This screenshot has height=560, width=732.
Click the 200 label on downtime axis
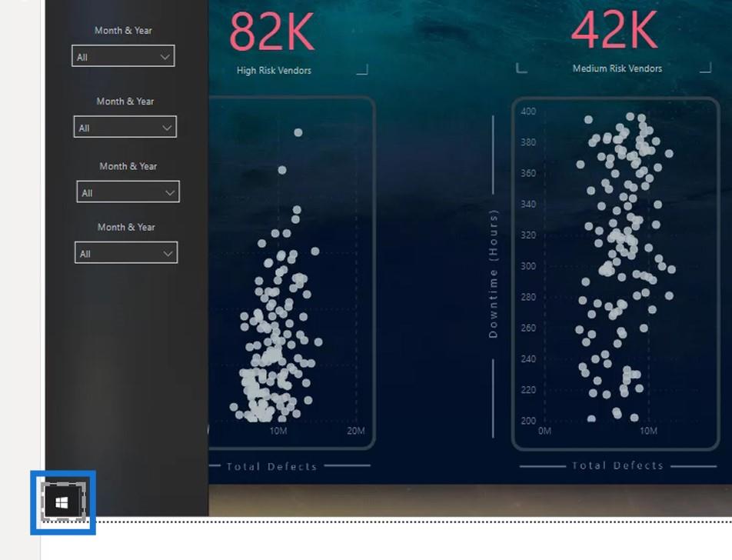pyautogui.click(x=528, y=420)
